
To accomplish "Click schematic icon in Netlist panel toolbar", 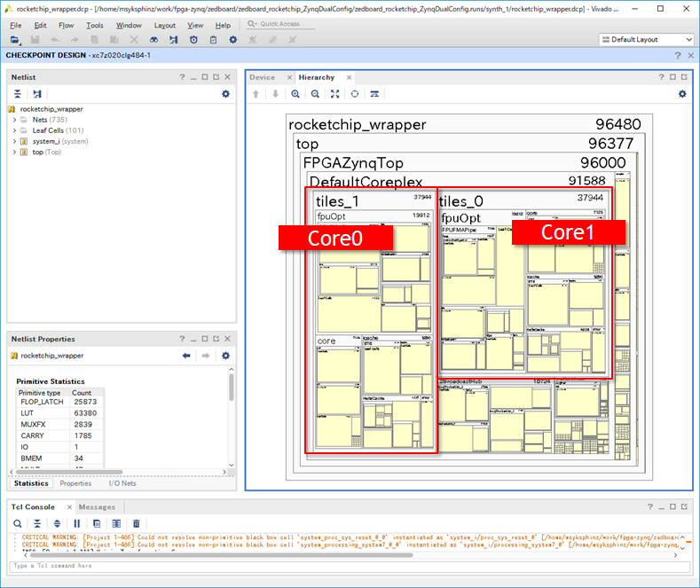I will tap(37, 94).
